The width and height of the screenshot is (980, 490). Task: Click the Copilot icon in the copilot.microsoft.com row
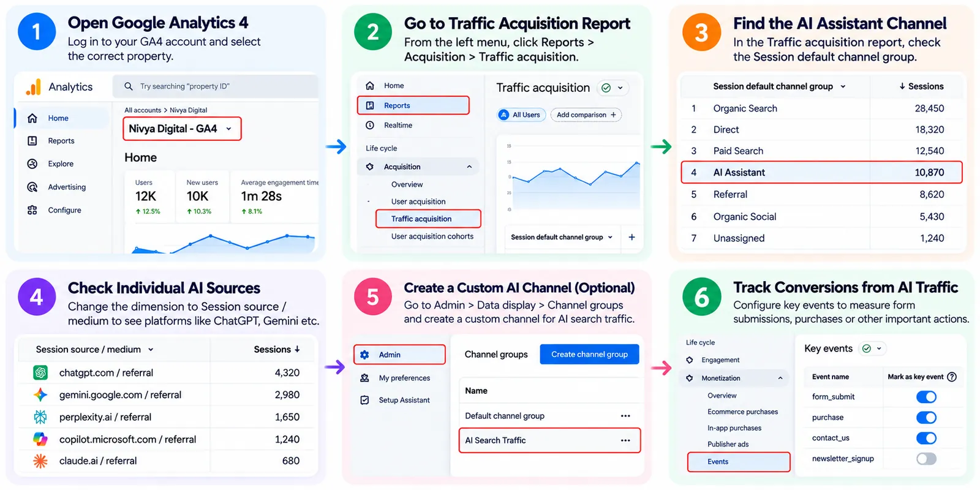click(x=40, y=439)
